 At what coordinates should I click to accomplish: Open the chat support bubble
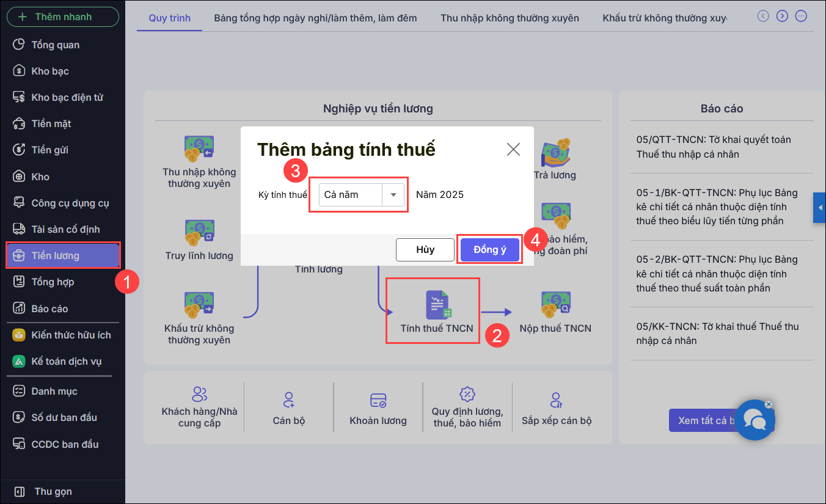[x=755, y=420]
